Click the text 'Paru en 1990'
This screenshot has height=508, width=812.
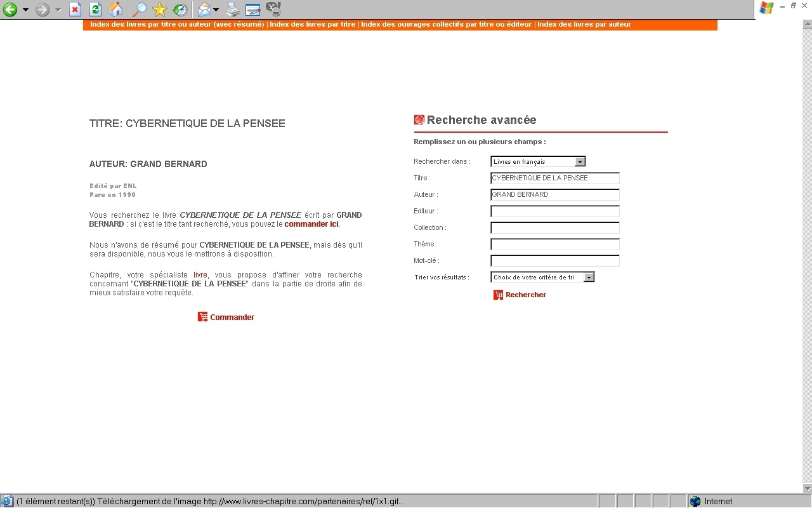click(x=112, y=195)
